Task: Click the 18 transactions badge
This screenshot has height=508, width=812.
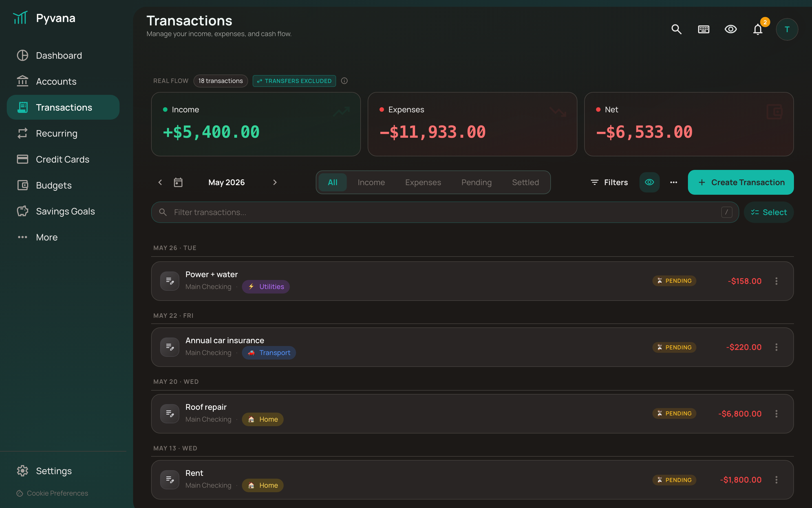Action: click(x=220, y=81)
